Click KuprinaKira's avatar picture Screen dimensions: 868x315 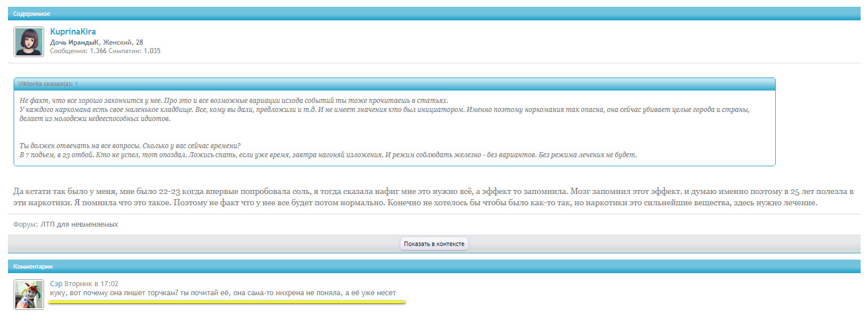point(29,42)
